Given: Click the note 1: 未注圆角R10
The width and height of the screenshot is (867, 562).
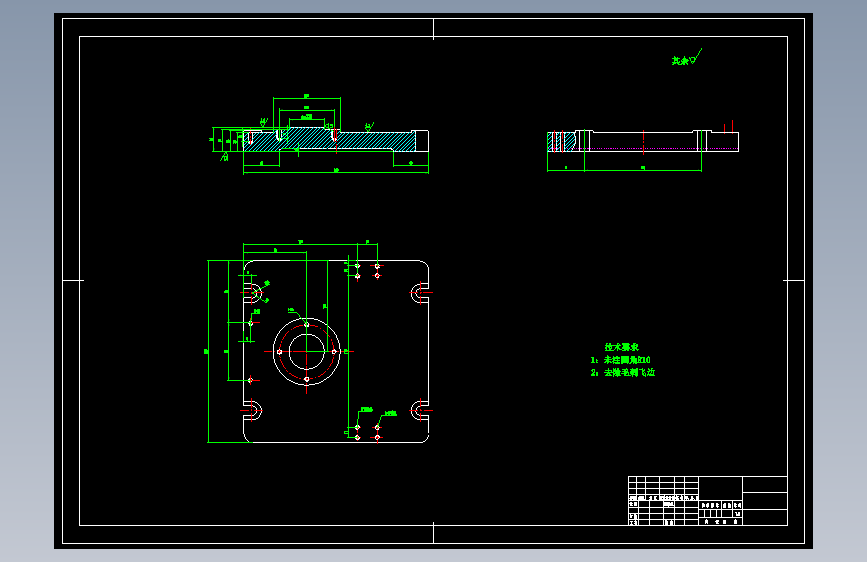Looking at the screenshot, I should 620,360.
